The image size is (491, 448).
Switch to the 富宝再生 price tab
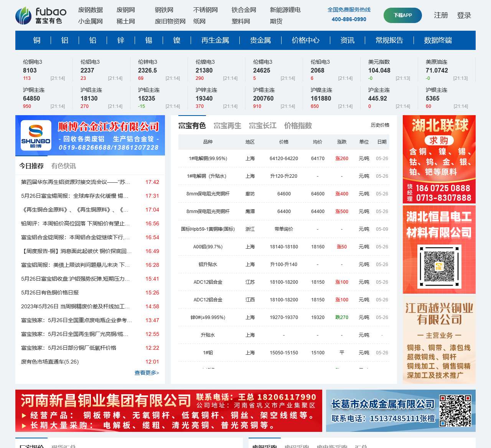tap(227, 126)
